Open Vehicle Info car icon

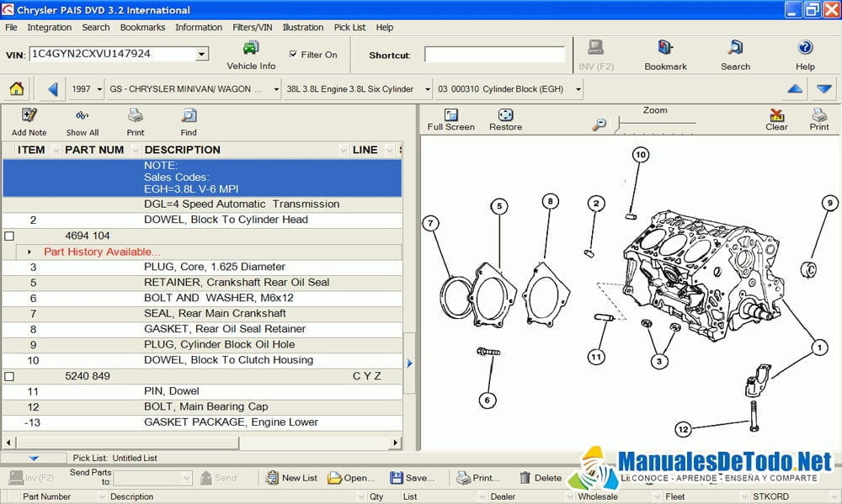(251, 48)
